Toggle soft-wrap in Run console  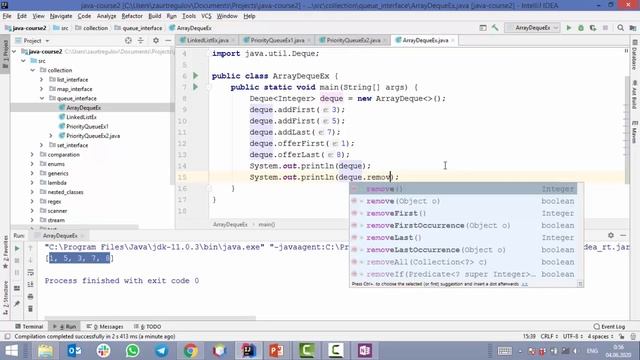click(x=30, y=273)
